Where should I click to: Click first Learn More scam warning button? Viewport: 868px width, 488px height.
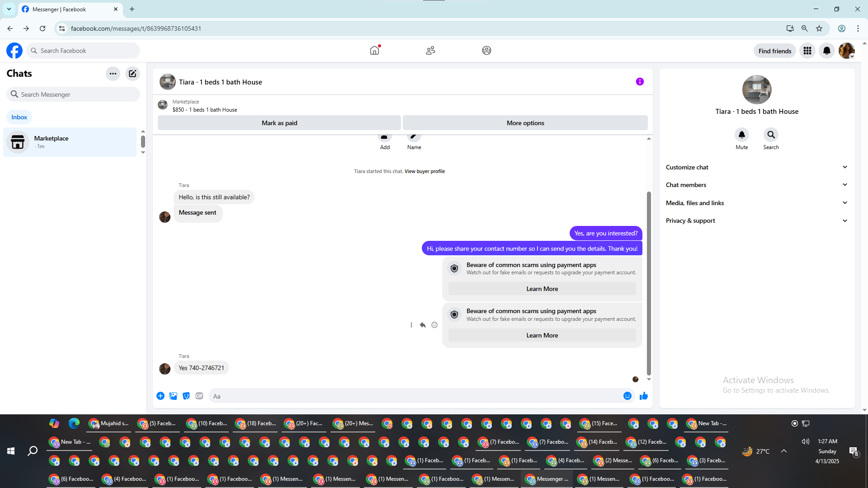[542, 289]
